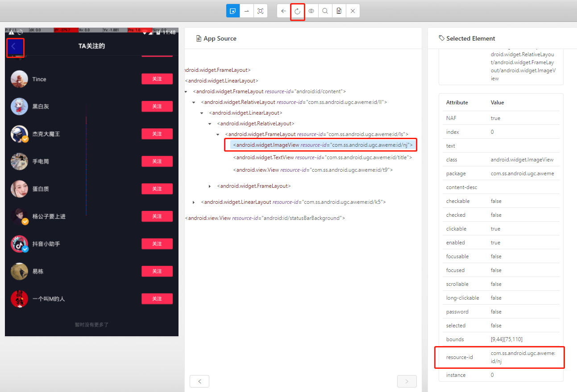
Task: Click 一个叫M的人's avatar thumbnail
Action: 19,298
